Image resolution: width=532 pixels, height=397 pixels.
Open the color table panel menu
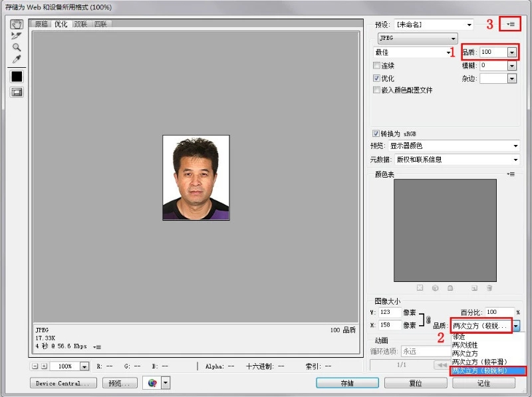[511, 174]
